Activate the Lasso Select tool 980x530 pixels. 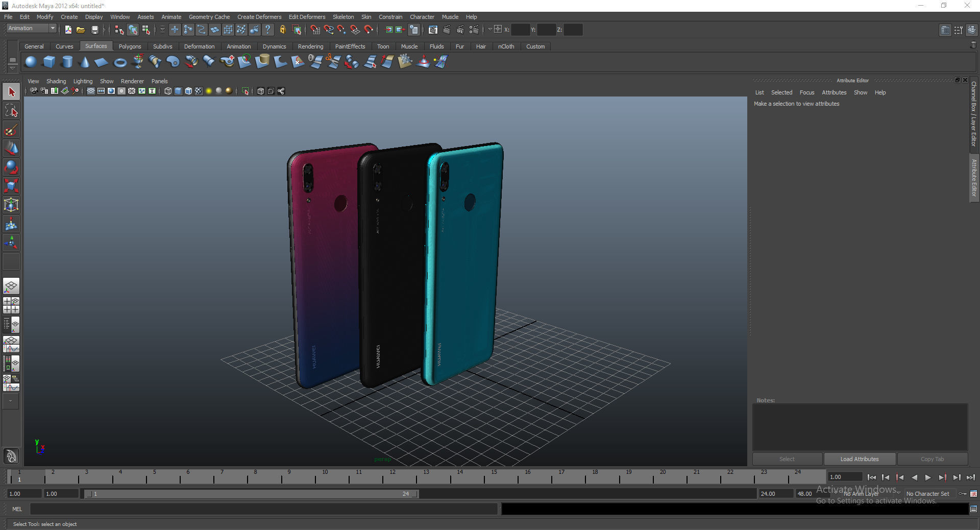(11, 111)
